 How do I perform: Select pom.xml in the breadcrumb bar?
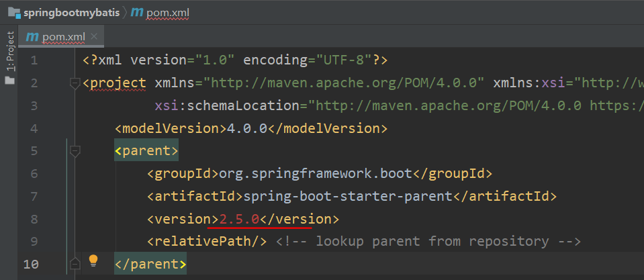click(168, 13)
